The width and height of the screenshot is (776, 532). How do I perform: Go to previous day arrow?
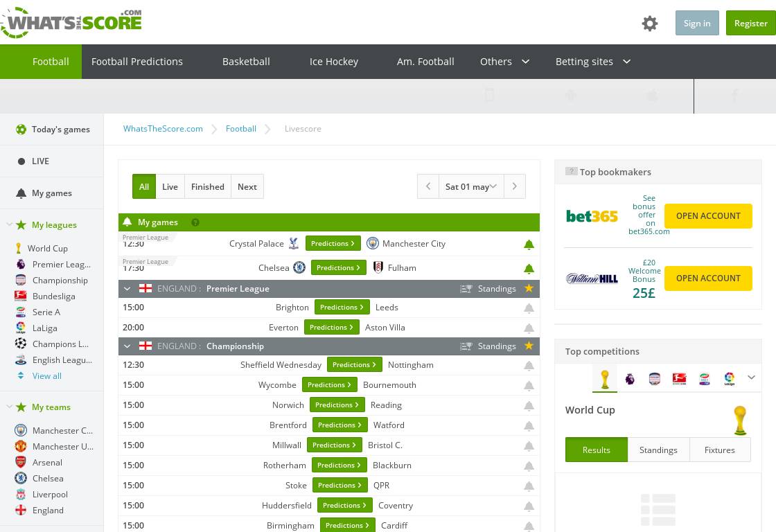click(x=428, y=186)
